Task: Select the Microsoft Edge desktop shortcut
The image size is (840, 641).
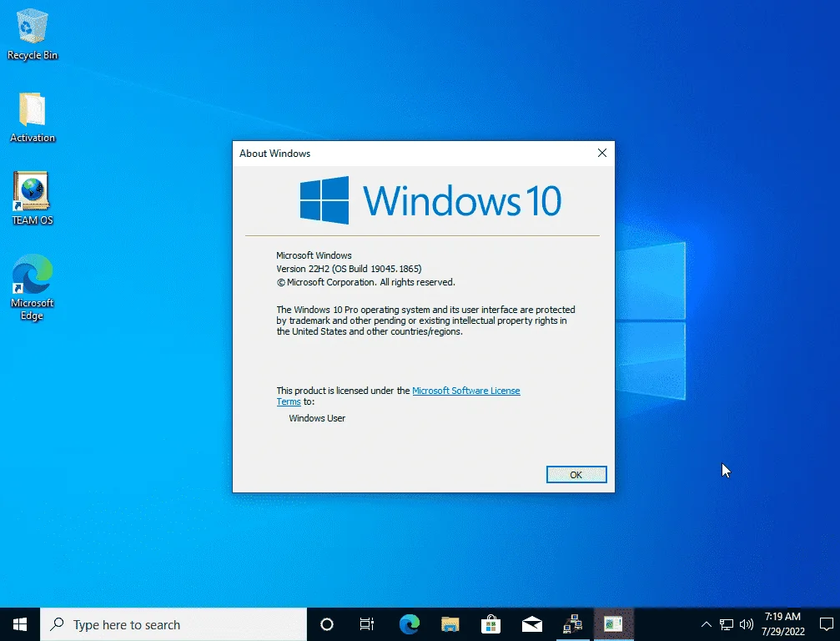Action: point(33,287)
